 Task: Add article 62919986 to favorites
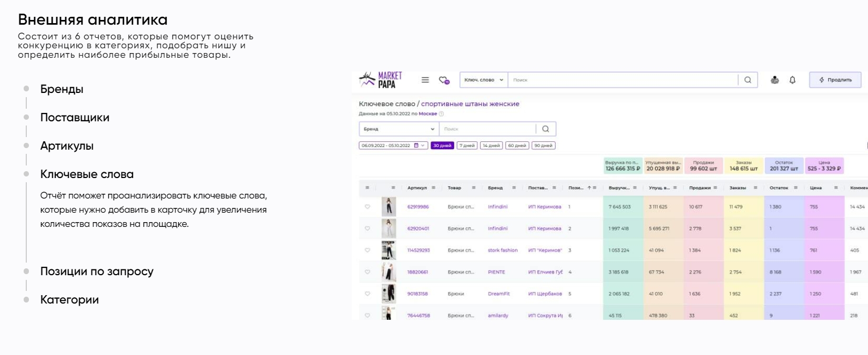tap(367, 207)
